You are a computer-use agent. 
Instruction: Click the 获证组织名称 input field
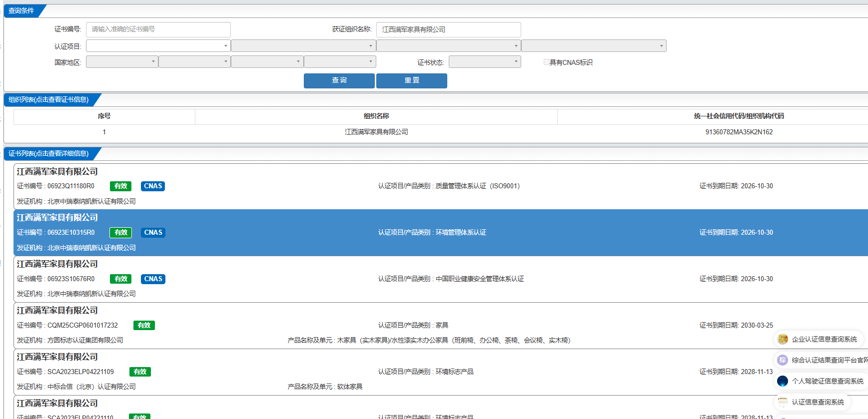pos(449,29)
